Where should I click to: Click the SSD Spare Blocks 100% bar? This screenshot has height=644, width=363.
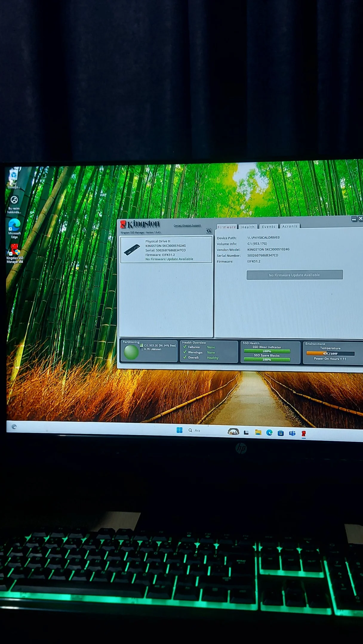tap(267, 360)
